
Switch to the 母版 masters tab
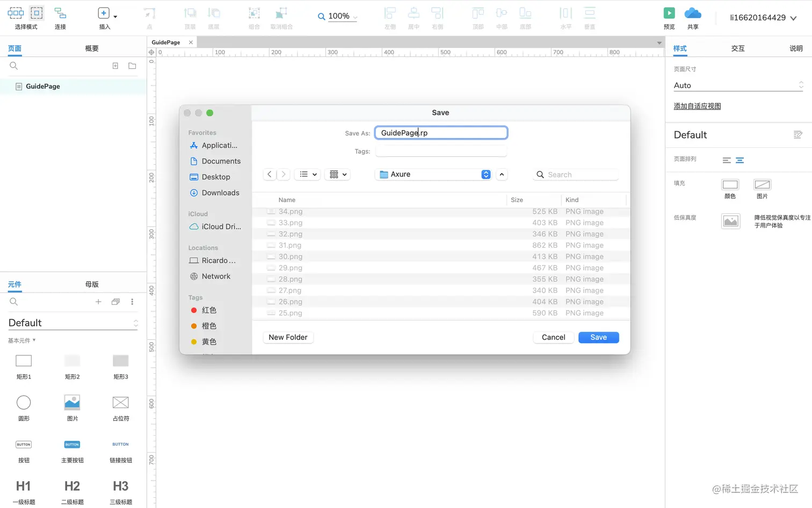92,284
